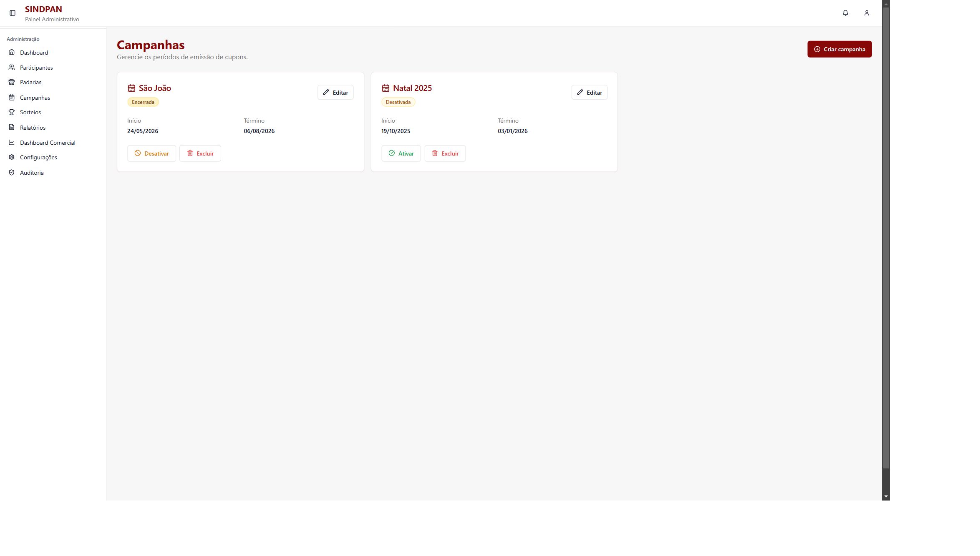
Task: Go to Configurações
Action: (x=53, y=157)
